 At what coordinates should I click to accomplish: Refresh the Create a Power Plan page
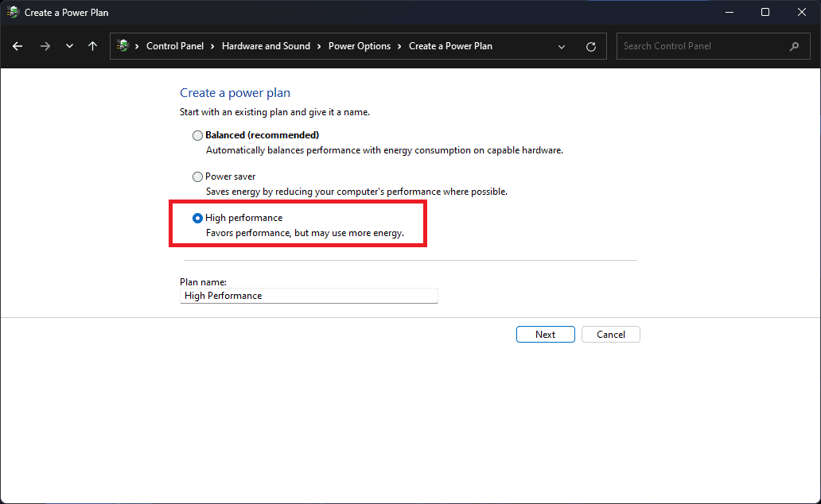tap(591, 46)
